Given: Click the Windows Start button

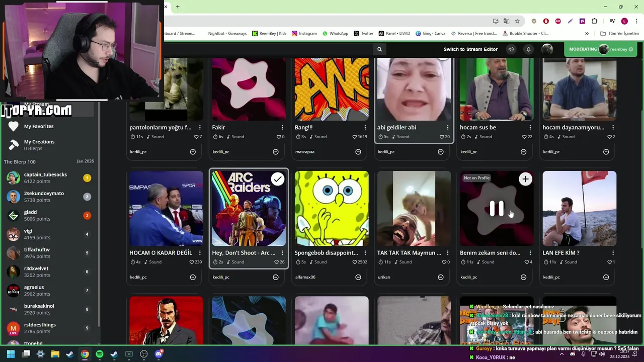Looking at the screenshot, I should [11, 354].
